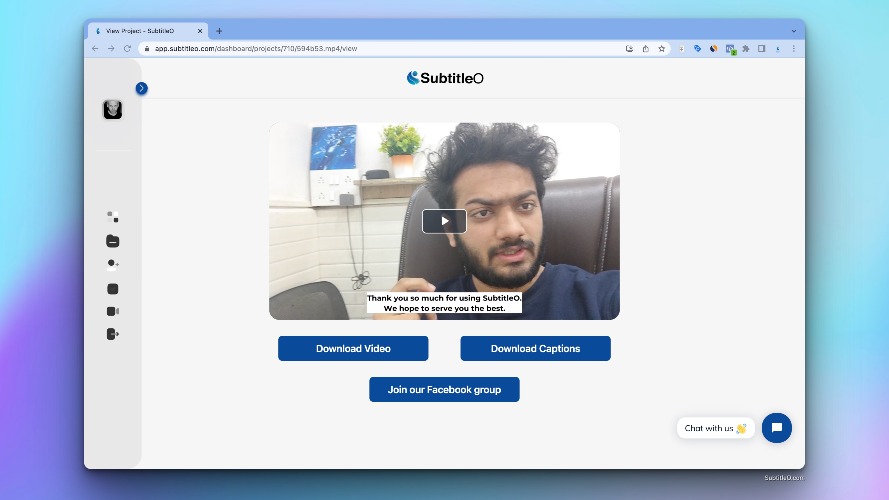This screenshot has height=500, width=889.
Task: Open the tab search chevron dropdown
Action: click(794, 31)
